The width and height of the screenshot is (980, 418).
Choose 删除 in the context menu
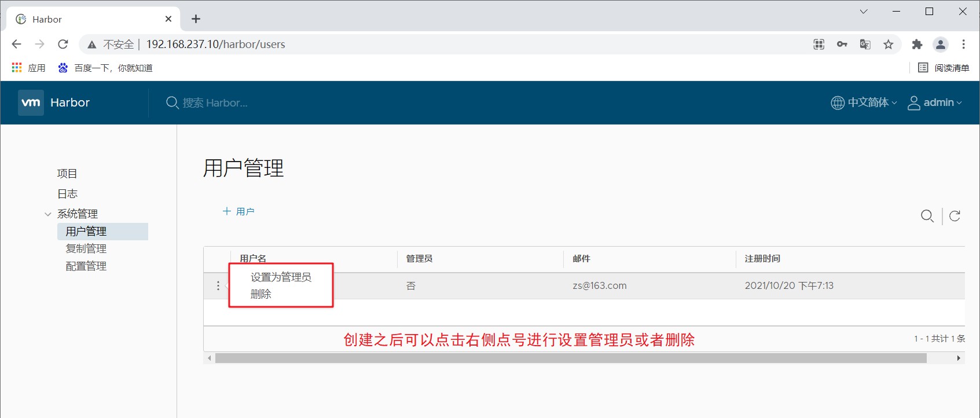click(x=261, y=294)
